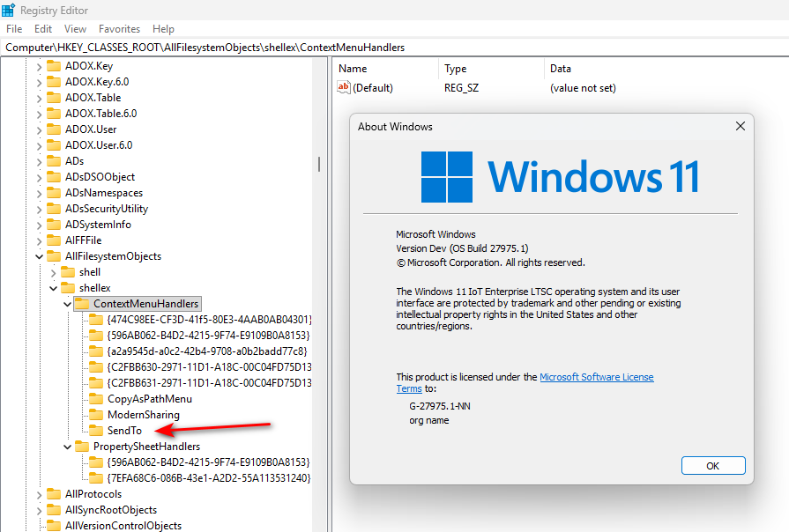Open the View menu
Image resolution: width=789 pixels, height=532 pixels.
click(75, 29)
